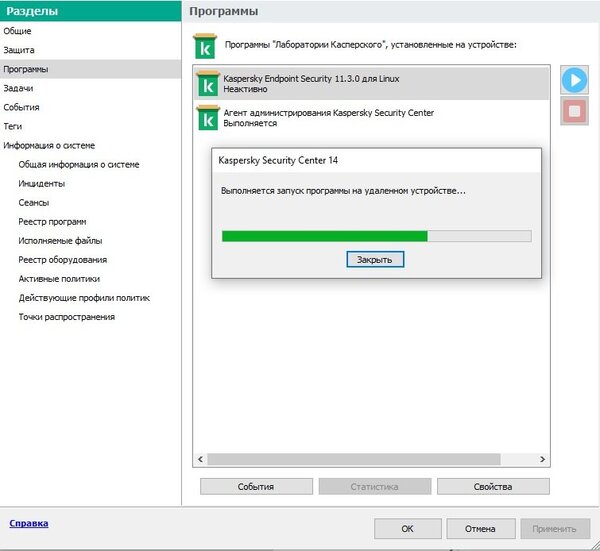Click the Статистика button
The image size is (600, 551).
tap(375, 487)
